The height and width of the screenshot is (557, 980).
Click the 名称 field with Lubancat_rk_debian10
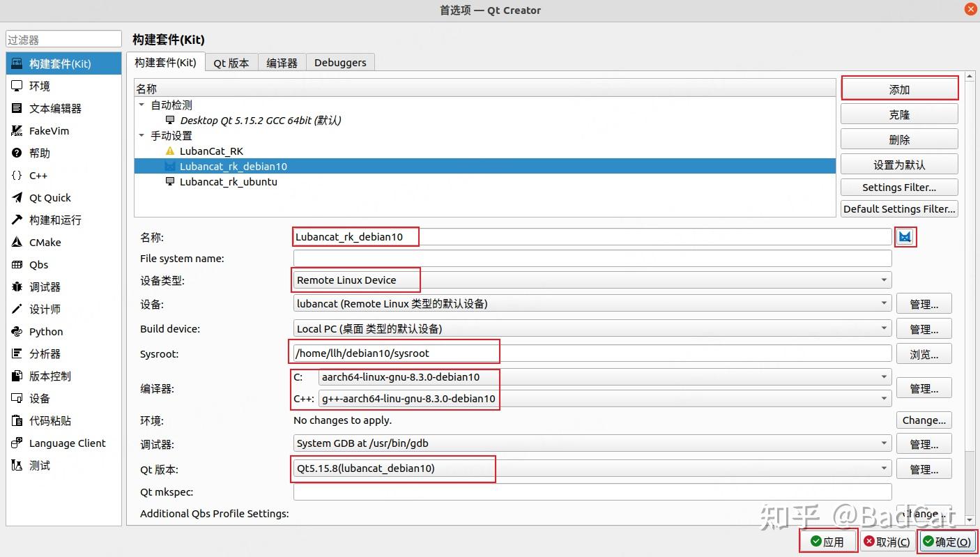click(x=592, y=237)
